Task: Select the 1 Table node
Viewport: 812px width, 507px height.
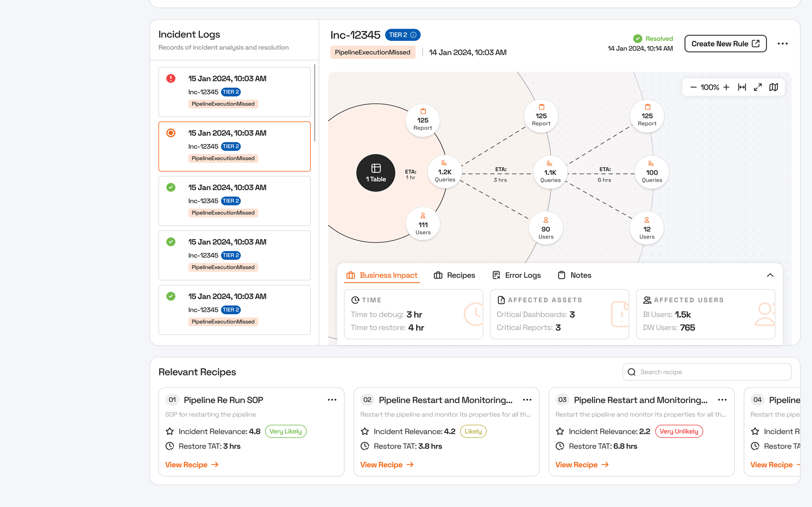Action: pos(376,173)
